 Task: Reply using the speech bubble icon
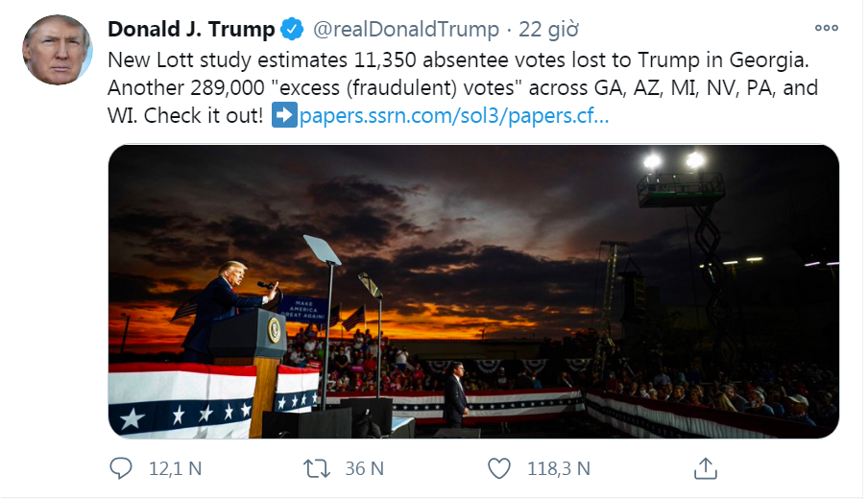(x=121, y=468)
